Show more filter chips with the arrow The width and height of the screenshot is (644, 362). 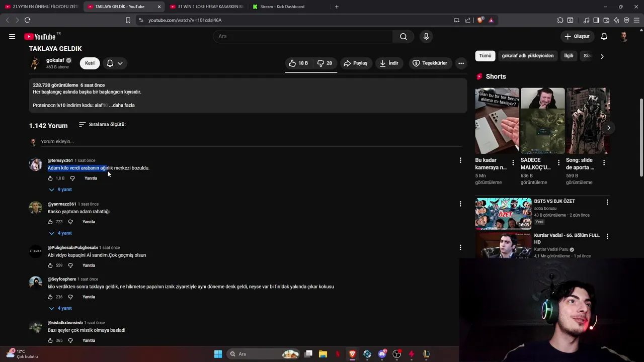[602, 56]
